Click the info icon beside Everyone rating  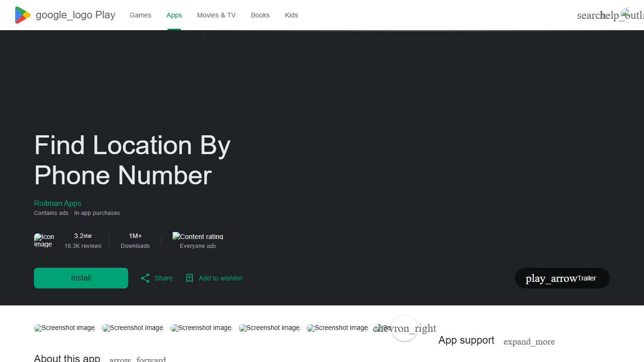(x=212, y=246)
